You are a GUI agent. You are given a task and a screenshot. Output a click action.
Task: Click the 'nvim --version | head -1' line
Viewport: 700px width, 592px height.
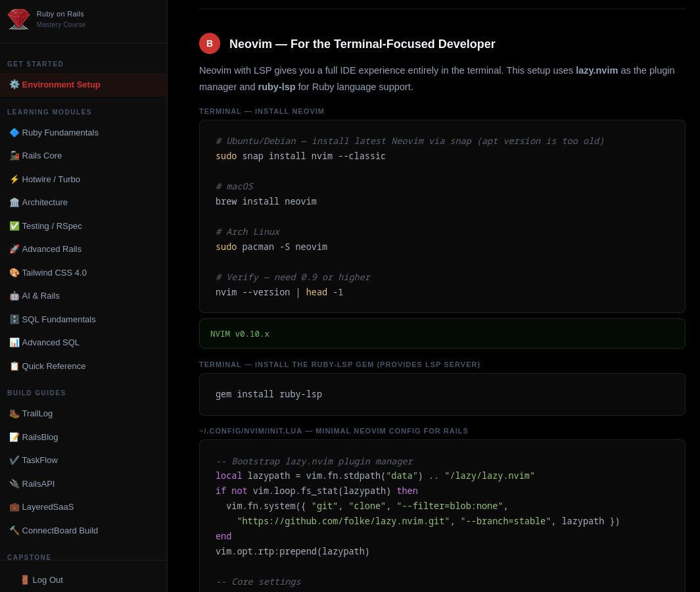[x=279, y=292]
